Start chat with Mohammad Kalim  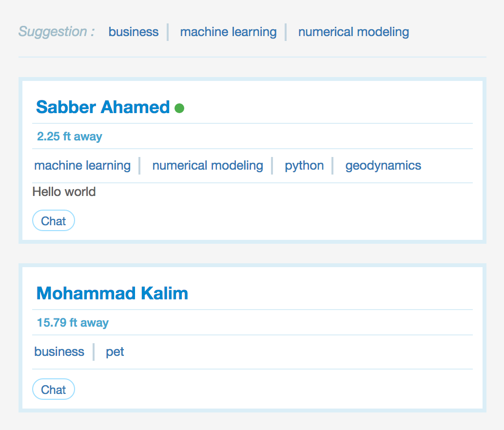(x=53, y=390)
